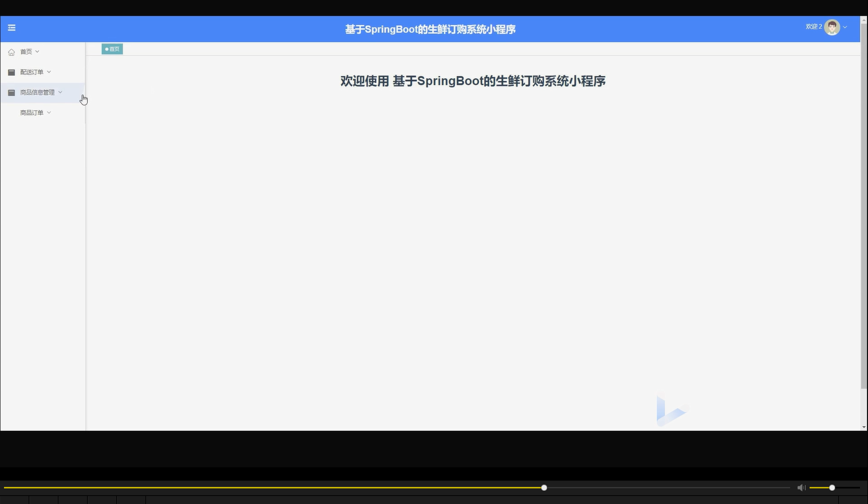Click the scrollbar up arrow
868x504 pixels.
coord(864,19)
